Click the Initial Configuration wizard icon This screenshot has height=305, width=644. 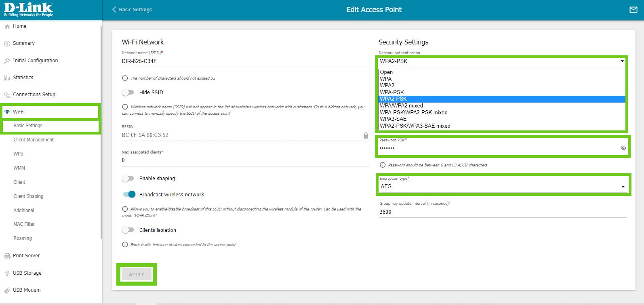pyautogui.click(x=7, y=61)
